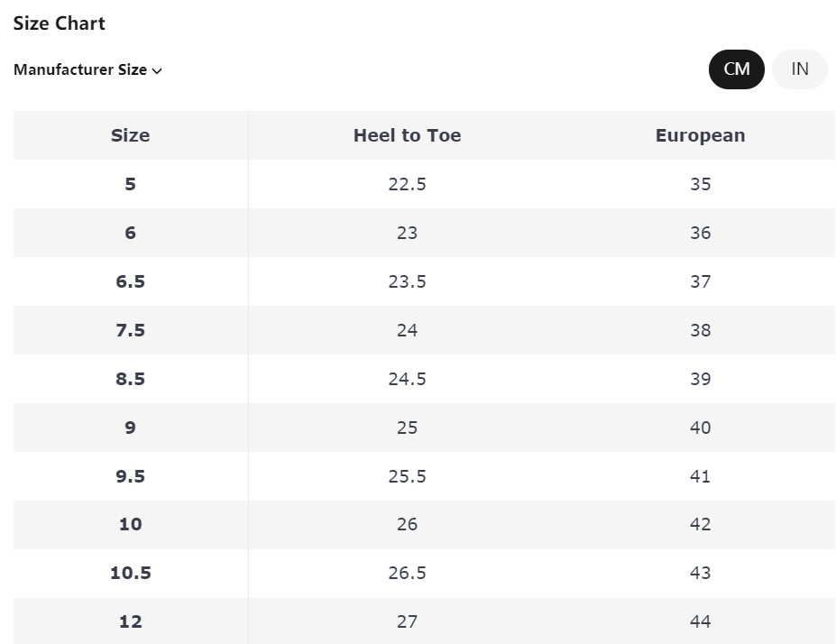The height and width of the screenshot is (644, 836).
Task: Select the size 10.5 row label
Action: [x=131, y=573]
